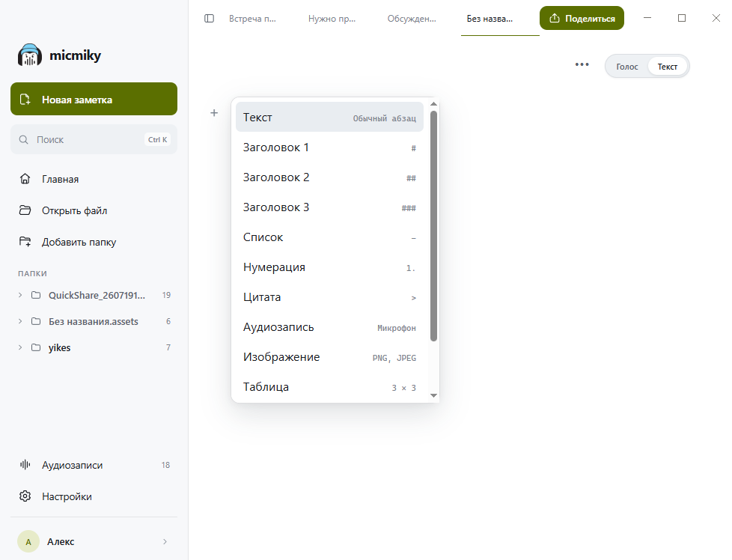Choose Заголовок 3 from block menu
732x560 pixels.
click(x=329, y=207)
